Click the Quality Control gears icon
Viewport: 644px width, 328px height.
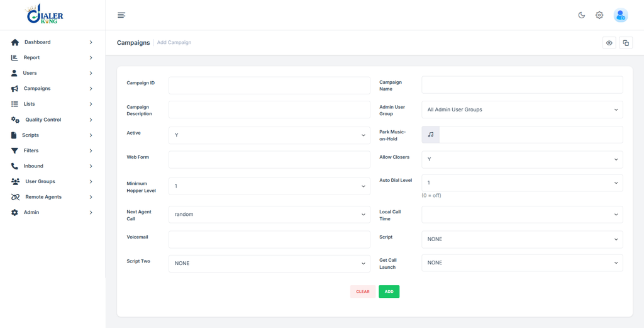[15, 120]
